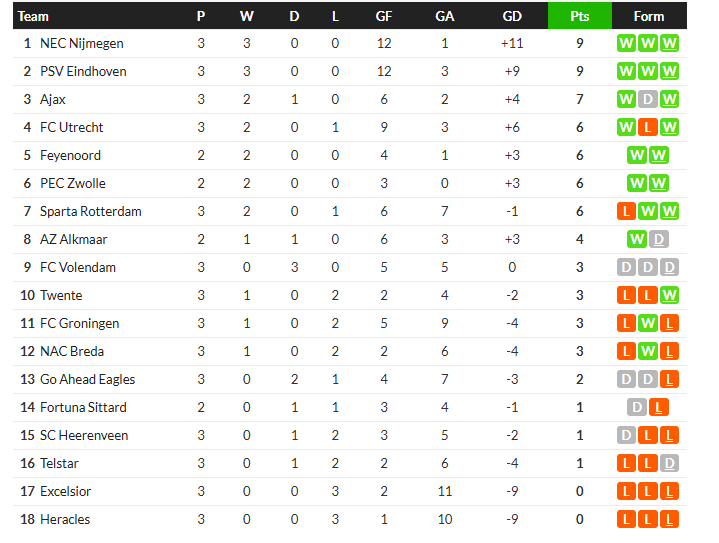Sort by the GD column header
The width and height of the screenshot is (719, 543).
coord(512,16)
